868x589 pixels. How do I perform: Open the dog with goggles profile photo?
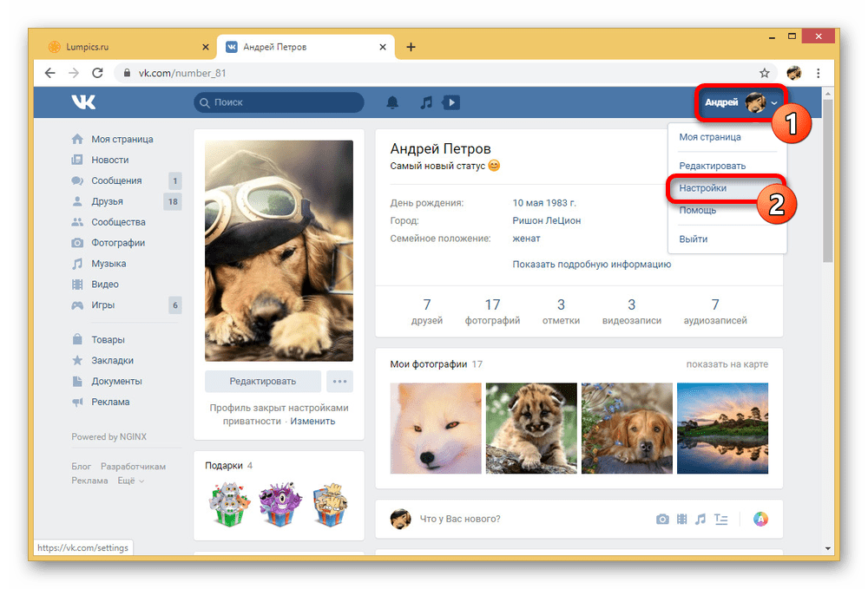(x=279, y=251)
